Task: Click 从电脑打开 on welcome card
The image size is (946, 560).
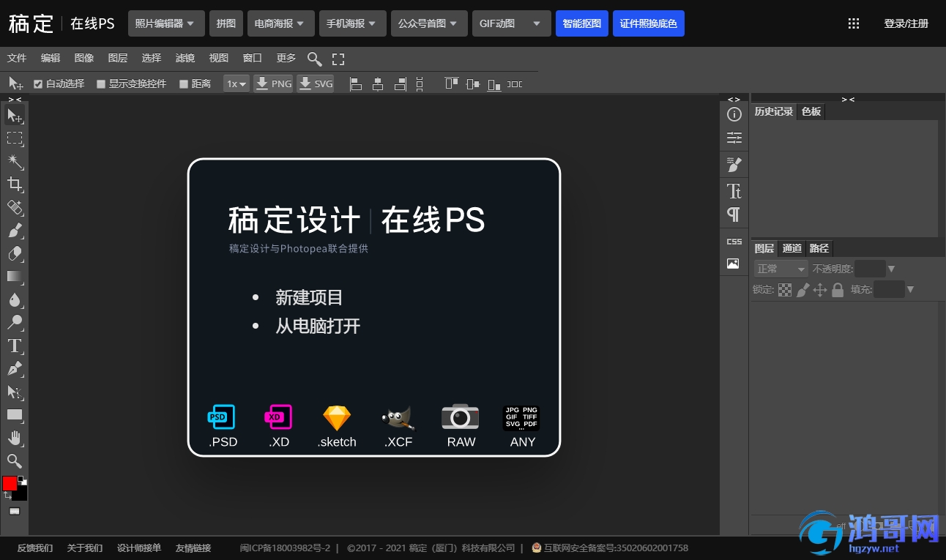Action: 318,326
